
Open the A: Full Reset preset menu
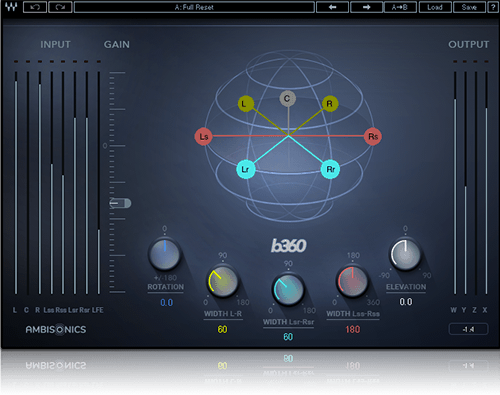194,7
